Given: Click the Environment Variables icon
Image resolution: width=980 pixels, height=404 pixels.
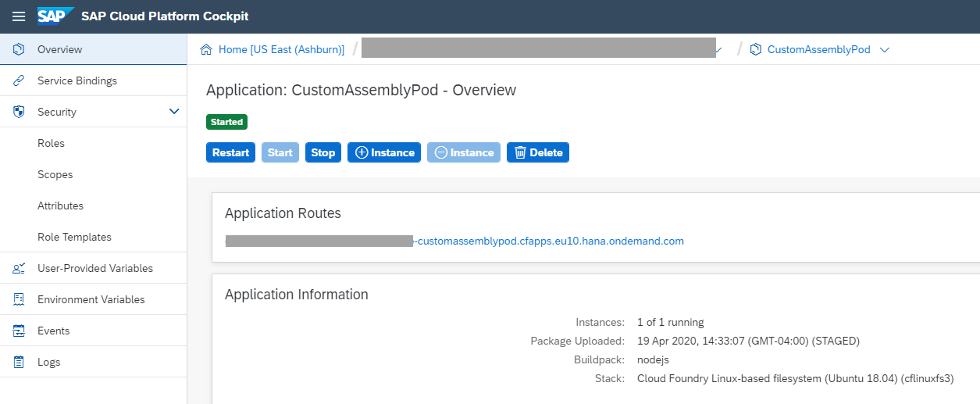Looking at the screenshot, I should click(x=19, y=299).
